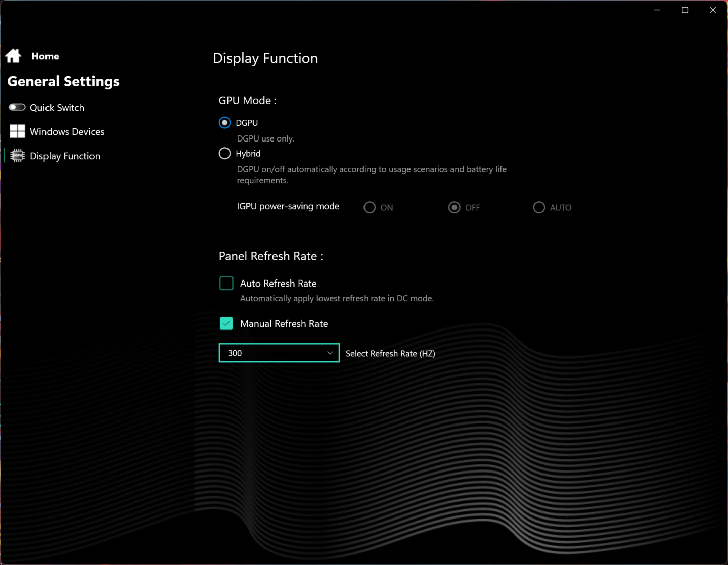Screen dimensions: 728x565
Task: Select the Hybrid GPU mode radio button
Action: coord(225,154)
